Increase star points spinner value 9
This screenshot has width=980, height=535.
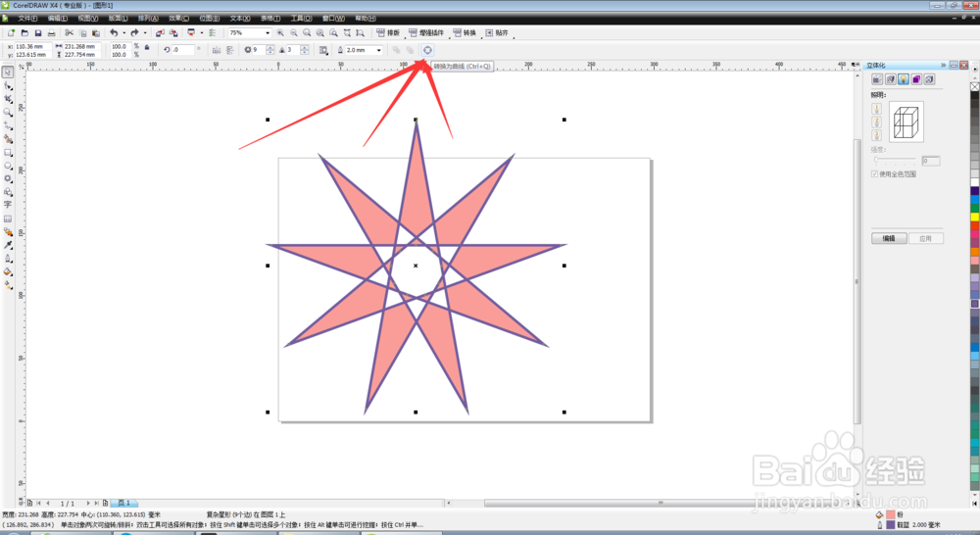pos(270,47)
